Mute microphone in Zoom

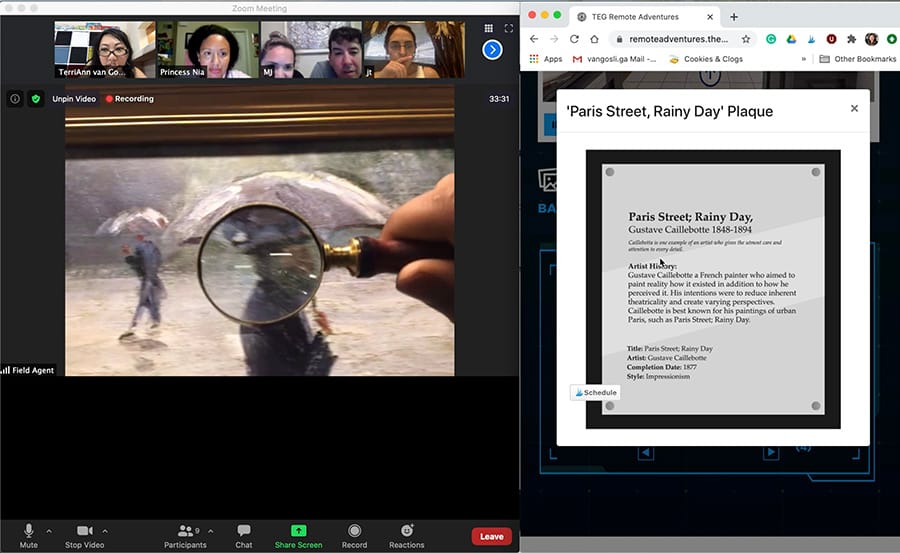point(28,536)
